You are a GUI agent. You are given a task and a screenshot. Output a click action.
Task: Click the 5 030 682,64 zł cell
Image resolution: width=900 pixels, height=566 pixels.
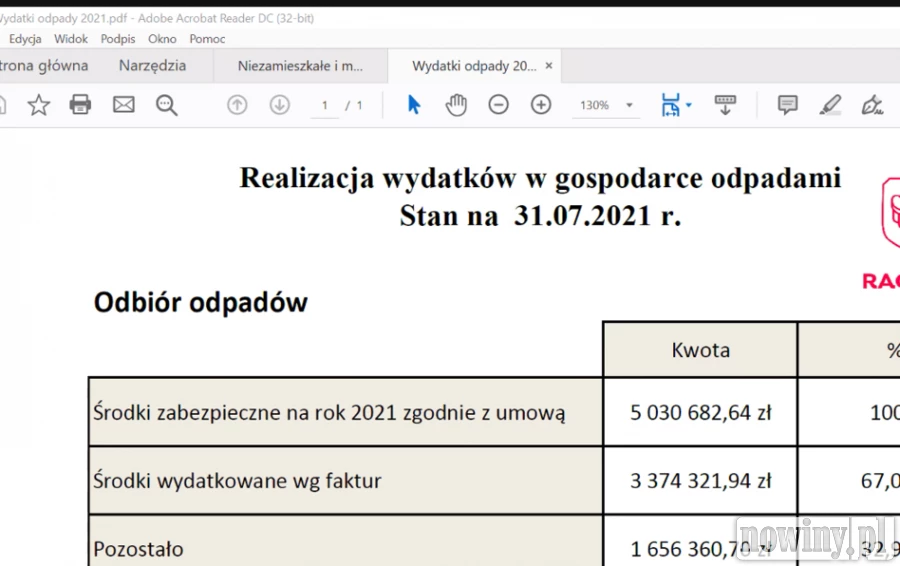click(x=700, y=412)
